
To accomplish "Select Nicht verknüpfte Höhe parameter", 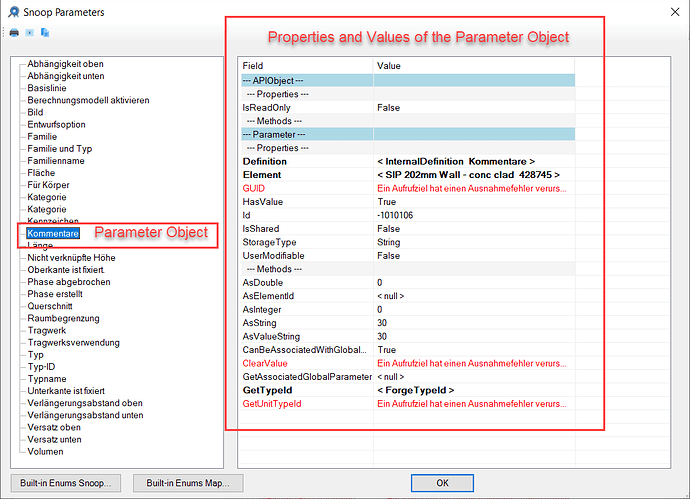I will [71, 258].
